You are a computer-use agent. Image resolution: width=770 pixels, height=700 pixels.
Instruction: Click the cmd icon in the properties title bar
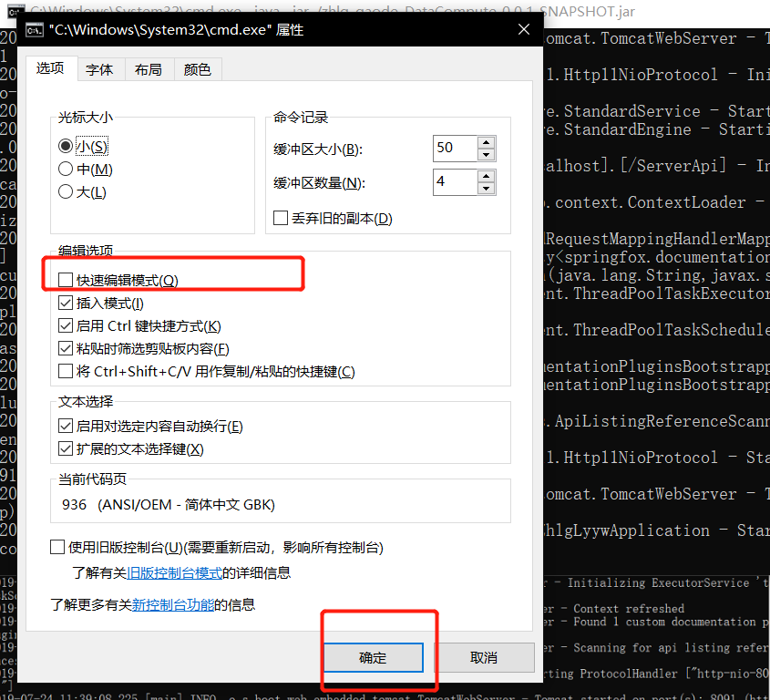[35, 30]
